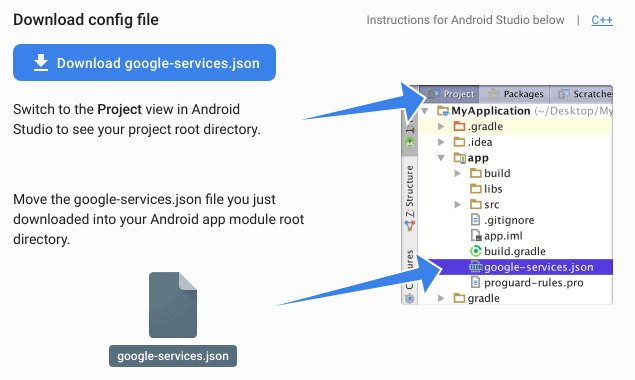Screen dimensions: 635x380
Task: Click the Android Studio project tree screenshot
Action: tap(507, 195)
